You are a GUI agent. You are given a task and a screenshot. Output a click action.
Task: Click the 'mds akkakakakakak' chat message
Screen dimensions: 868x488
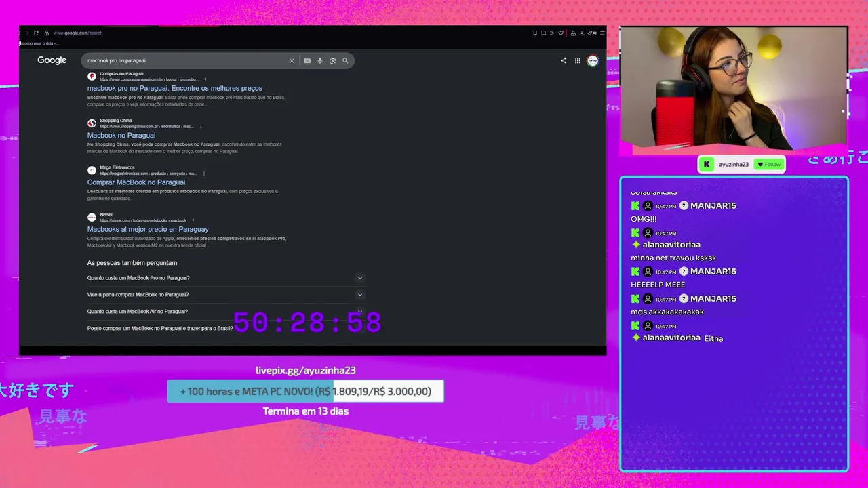(x=667, y=312)
